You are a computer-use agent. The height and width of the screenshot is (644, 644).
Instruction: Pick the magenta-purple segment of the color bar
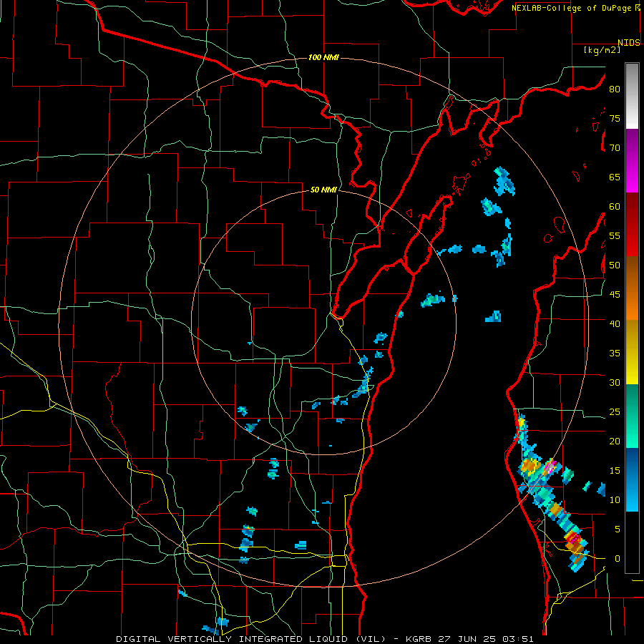coord(632,161)
